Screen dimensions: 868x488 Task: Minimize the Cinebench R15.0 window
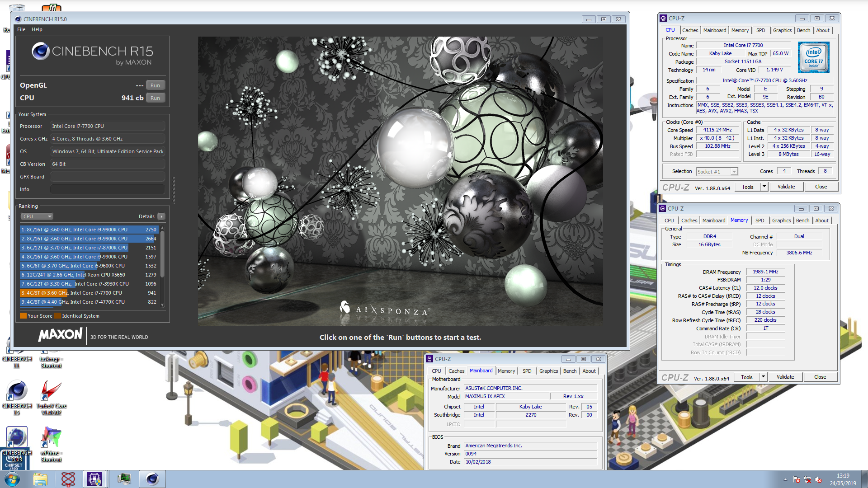589,19
